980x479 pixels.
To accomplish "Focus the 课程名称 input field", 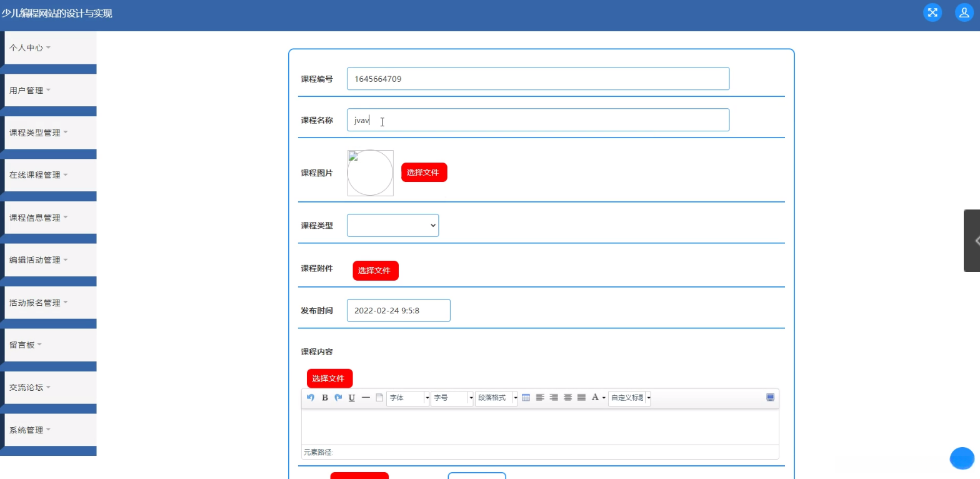I will pyautogui.click(x=538, y=120).
